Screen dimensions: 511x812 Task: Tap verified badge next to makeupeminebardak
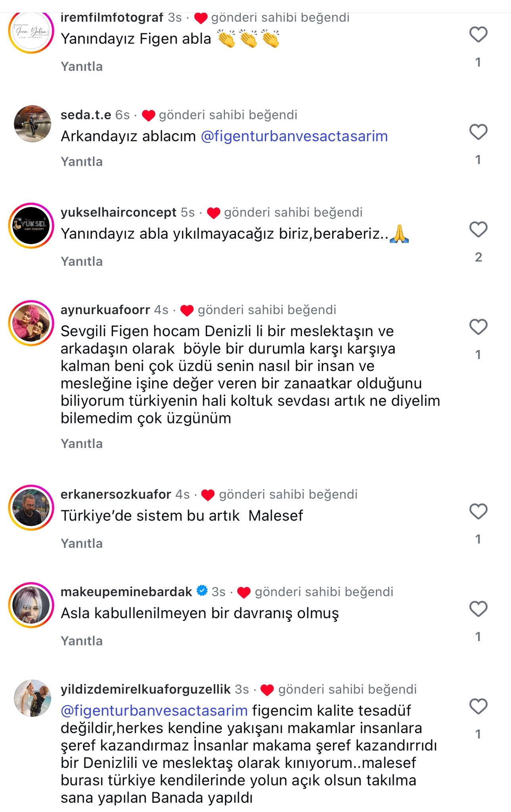pyautogui.click(x=202, y=591)
